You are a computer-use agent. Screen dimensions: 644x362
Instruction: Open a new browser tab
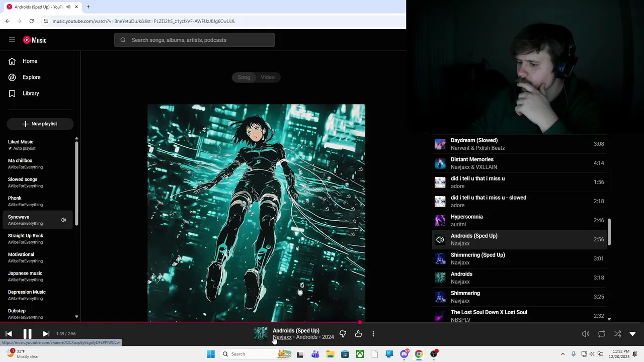[88, 7]
